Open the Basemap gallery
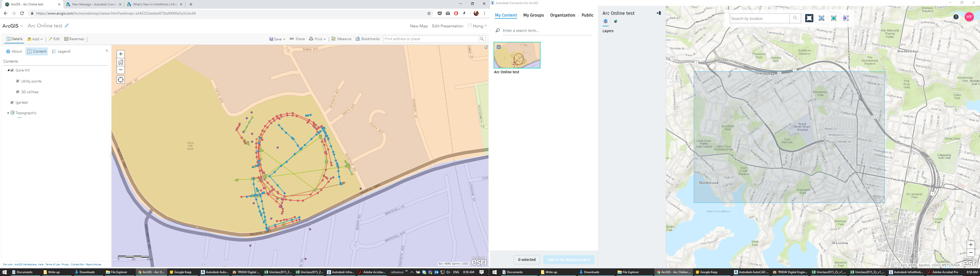Image resolution: width=980 pixels, height=276 pixels. pos(75,39)
